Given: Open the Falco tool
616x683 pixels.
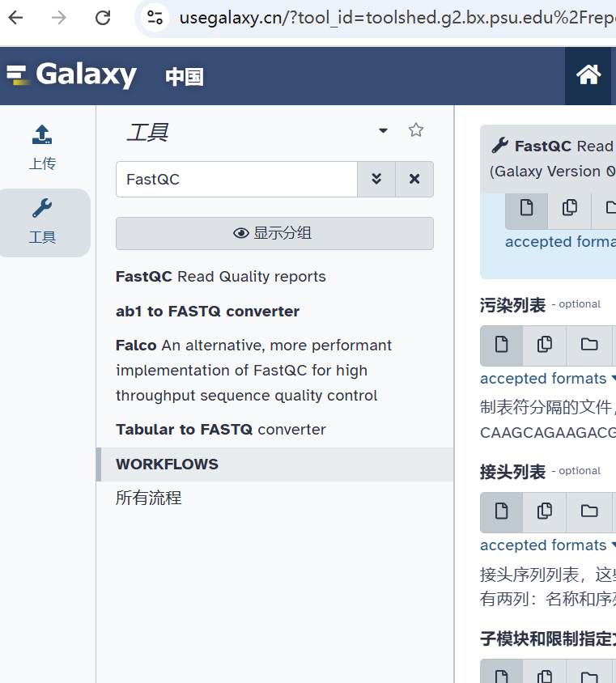Looking at the screenshot, I should [253, 371].
